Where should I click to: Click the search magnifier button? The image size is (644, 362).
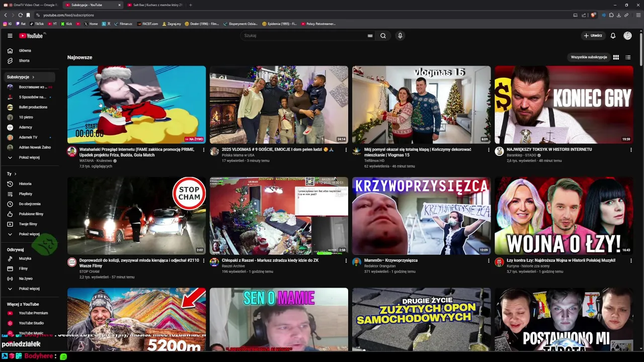[383, 36]
